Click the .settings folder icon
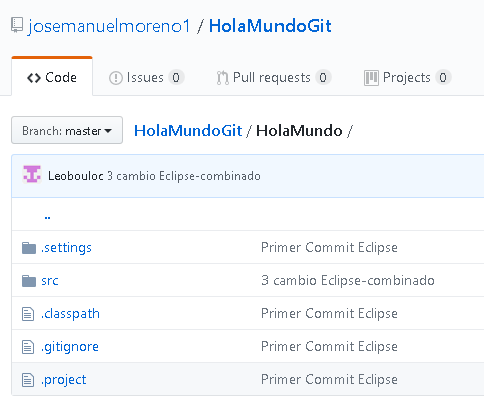Screen dimensions: 484x413 [29, 248]
